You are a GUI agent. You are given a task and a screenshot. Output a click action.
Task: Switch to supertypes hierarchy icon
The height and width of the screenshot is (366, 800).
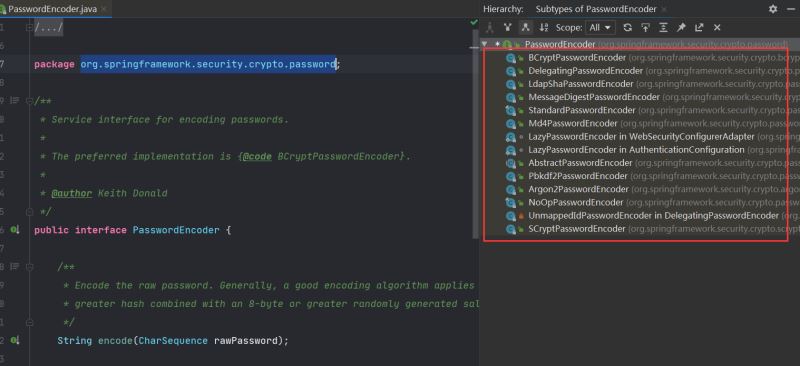(507, 28)
